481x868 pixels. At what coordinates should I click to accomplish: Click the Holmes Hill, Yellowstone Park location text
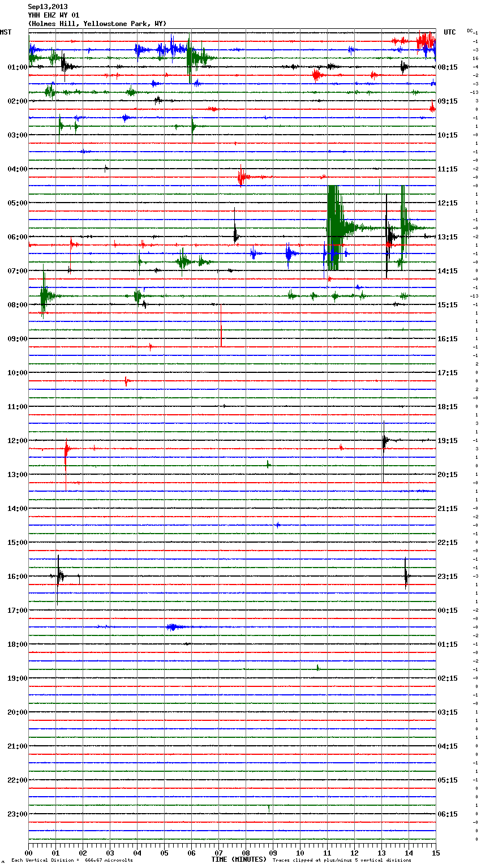[x=97, y=24]
